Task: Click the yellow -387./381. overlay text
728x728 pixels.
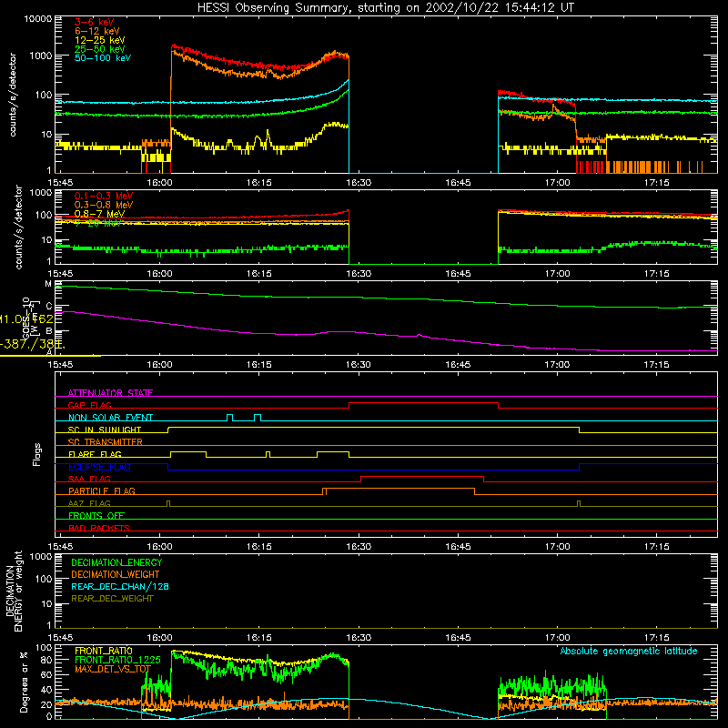Action: pyautogui.click(x=33, y=345)
